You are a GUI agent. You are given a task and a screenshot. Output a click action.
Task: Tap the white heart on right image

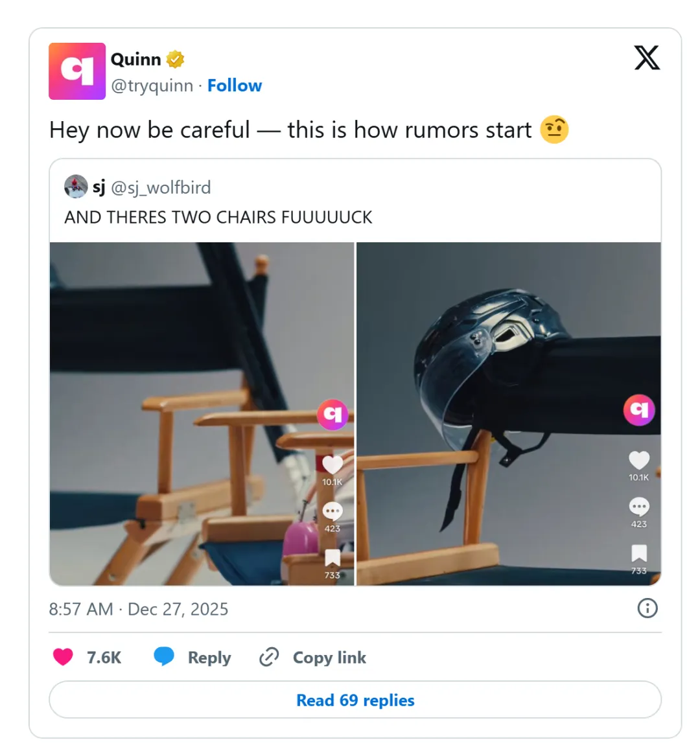(x=639, y=461)
